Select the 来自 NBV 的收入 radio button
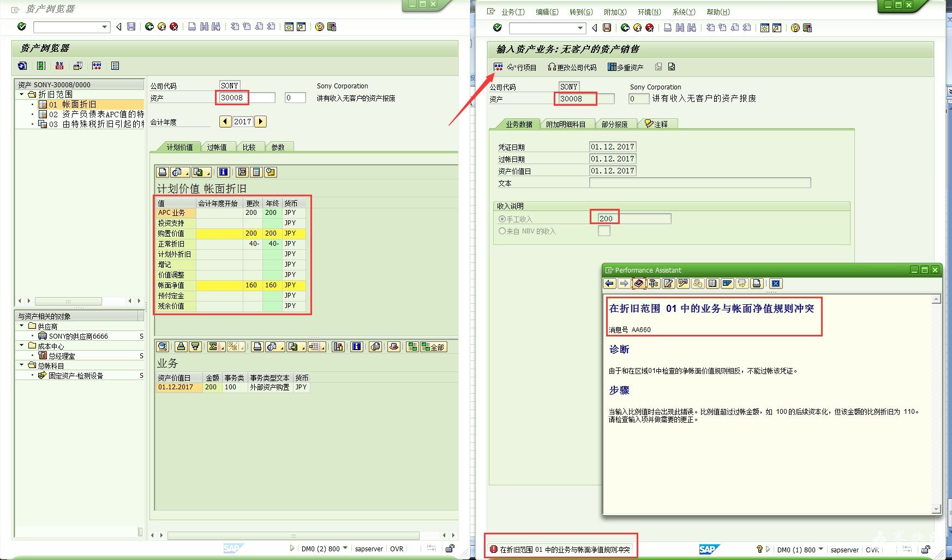The width and height of the screenshot is (952, 560). click(x=502, y=231)
